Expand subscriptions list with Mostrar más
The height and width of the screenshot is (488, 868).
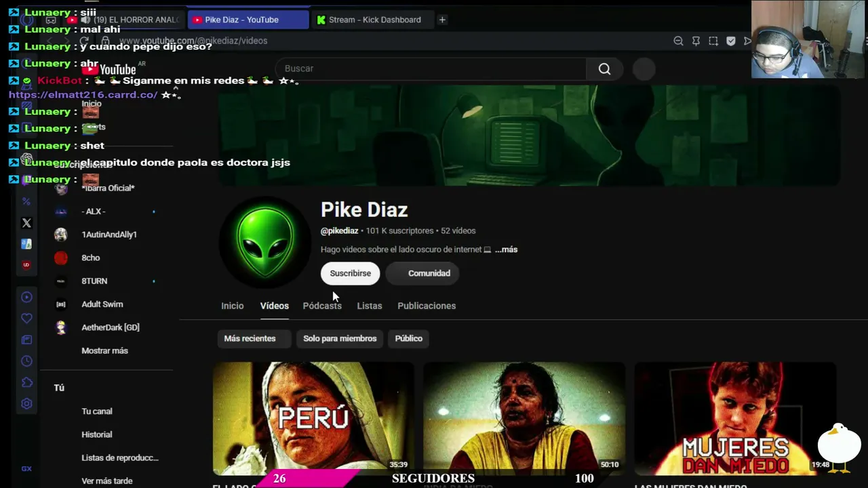coord(104,350)
